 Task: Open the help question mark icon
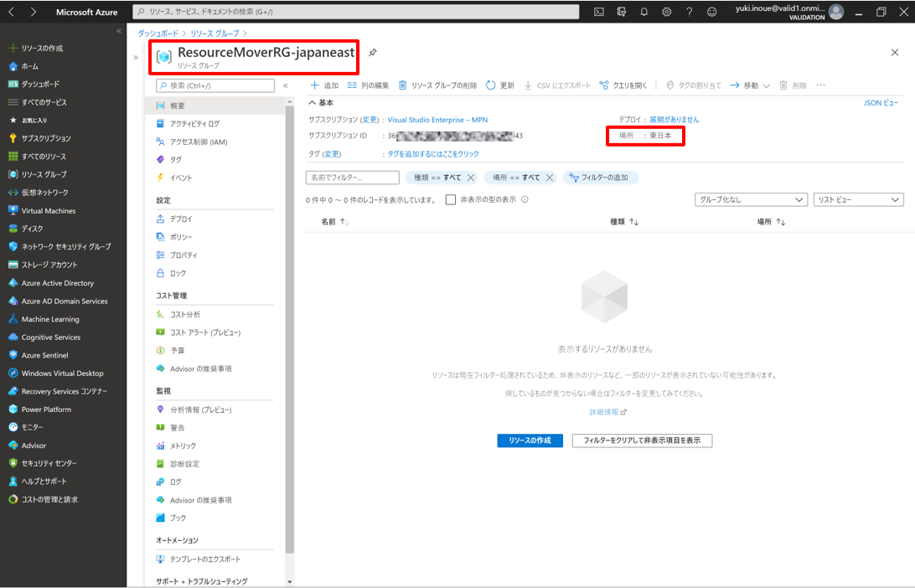(689, 12)
